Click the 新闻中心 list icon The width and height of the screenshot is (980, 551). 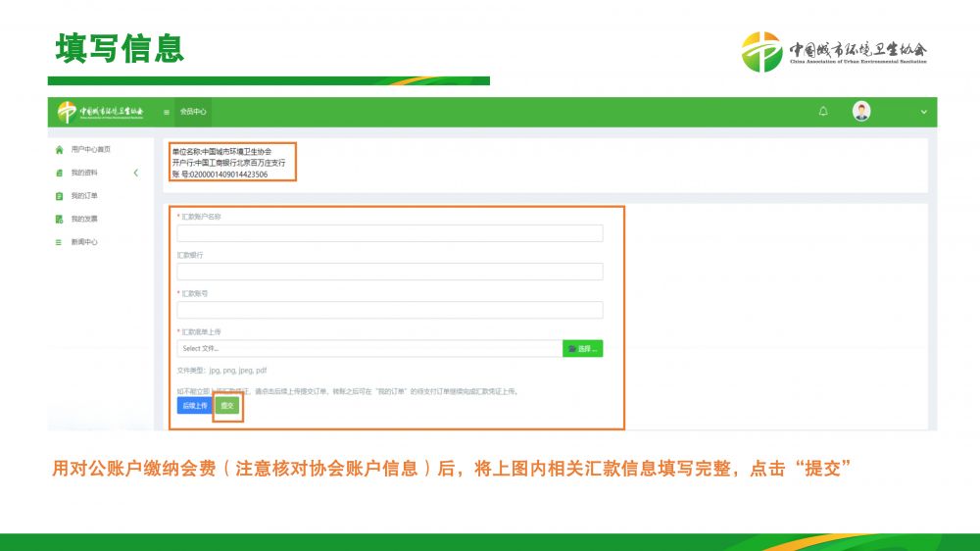pyautogui.click(x=60, y=242)
